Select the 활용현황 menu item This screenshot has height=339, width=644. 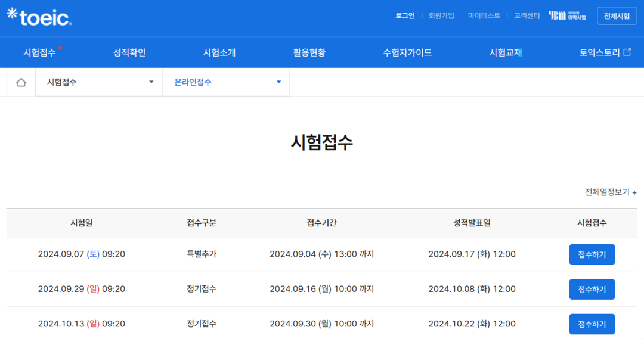point(309,52)
